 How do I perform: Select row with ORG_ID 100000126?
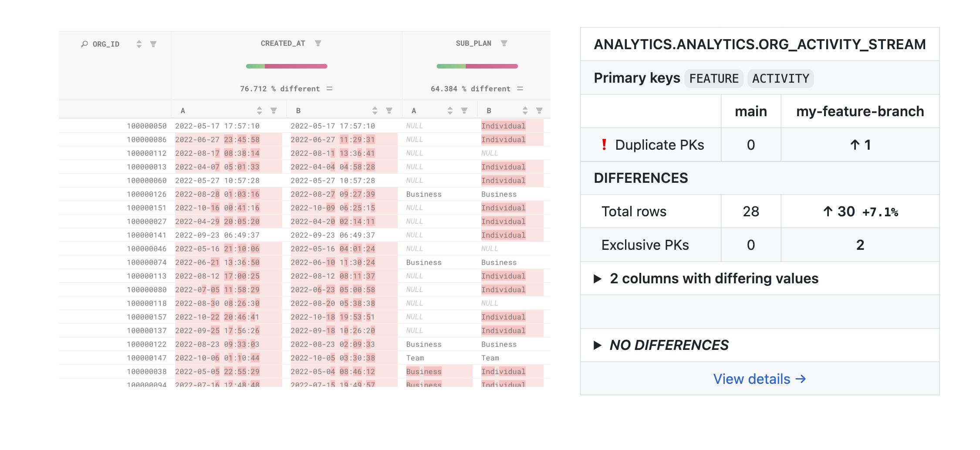(x=304, y=194)
